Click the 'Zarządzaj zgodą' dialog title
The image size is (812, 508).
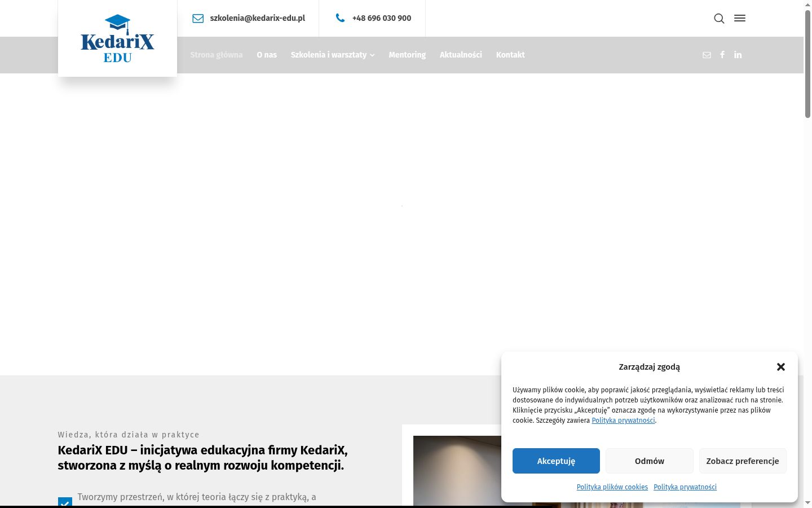pyautogui.click(x=649, y=367)
